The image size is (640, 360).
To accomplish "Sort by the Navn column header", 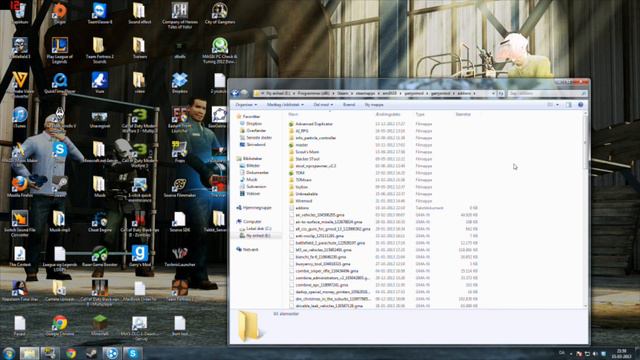I will point(293,114).
